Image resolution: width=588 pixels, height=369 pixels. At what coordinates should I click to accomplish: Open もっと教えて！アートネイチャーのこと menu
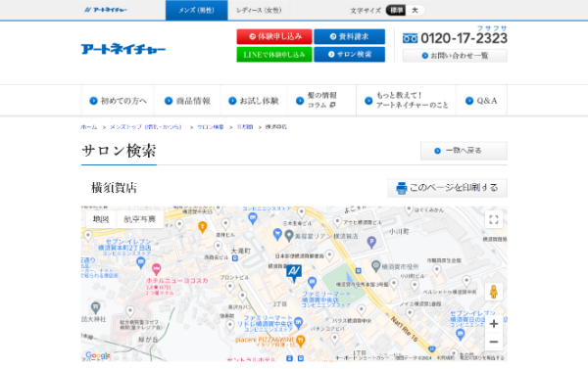406,101
